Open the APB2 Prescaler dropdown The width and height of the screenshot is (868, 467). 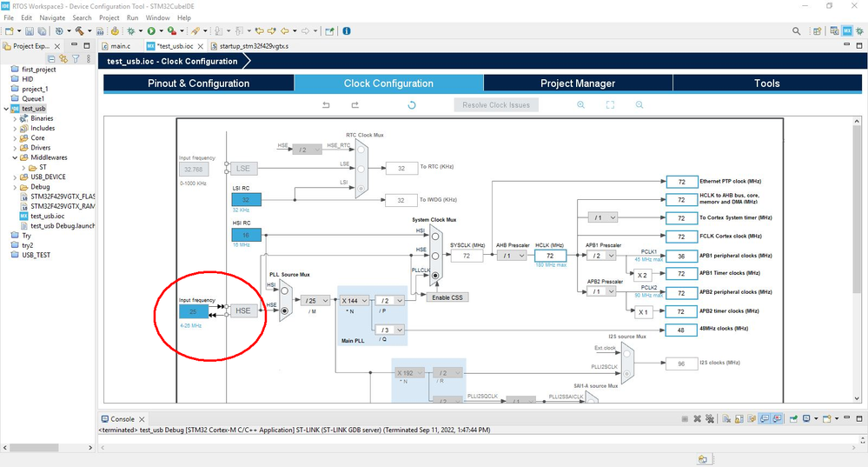point(602,291)
